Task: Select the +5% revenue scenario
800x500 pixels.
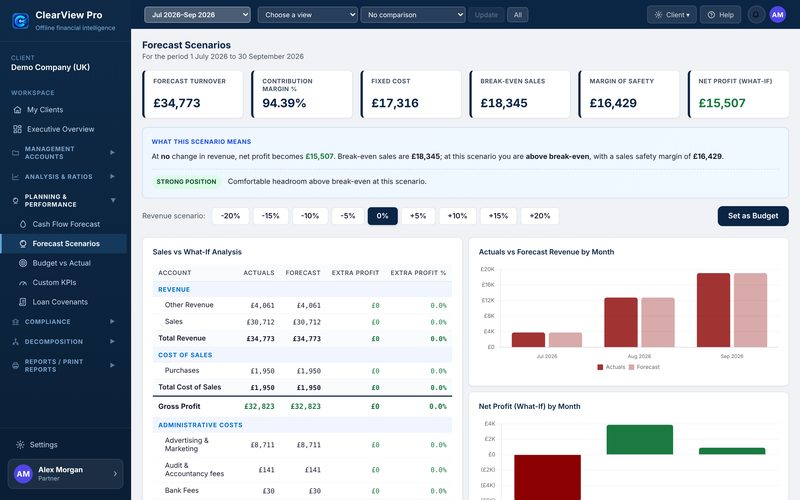Action: 418,216
